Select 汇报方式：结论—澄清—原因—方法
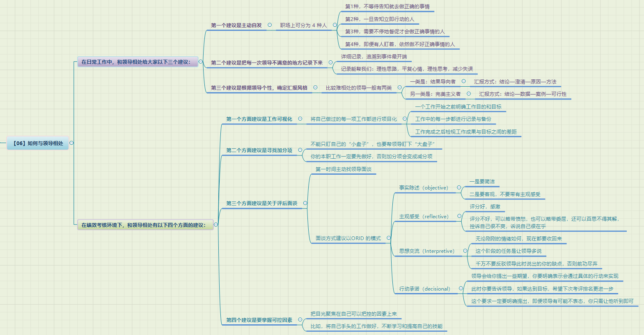644x335 pixels. 515,82
